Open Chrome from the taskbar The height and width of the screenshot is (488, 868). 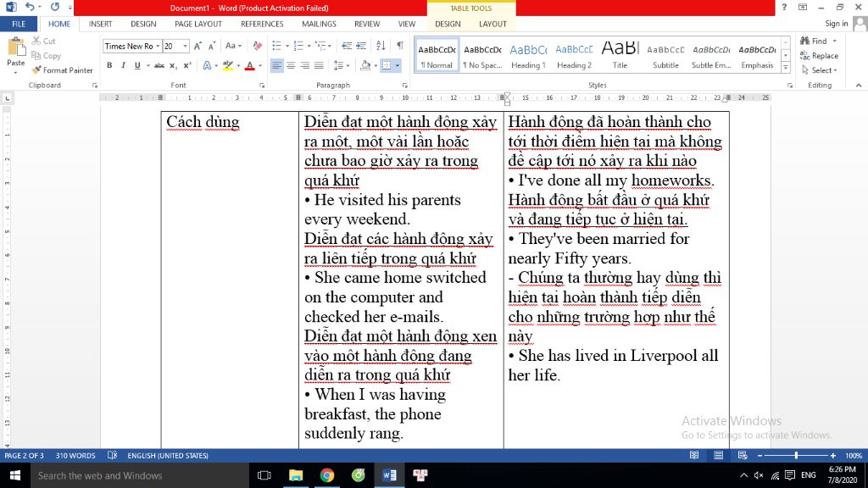pyautogui.click(x=327, y=475)
